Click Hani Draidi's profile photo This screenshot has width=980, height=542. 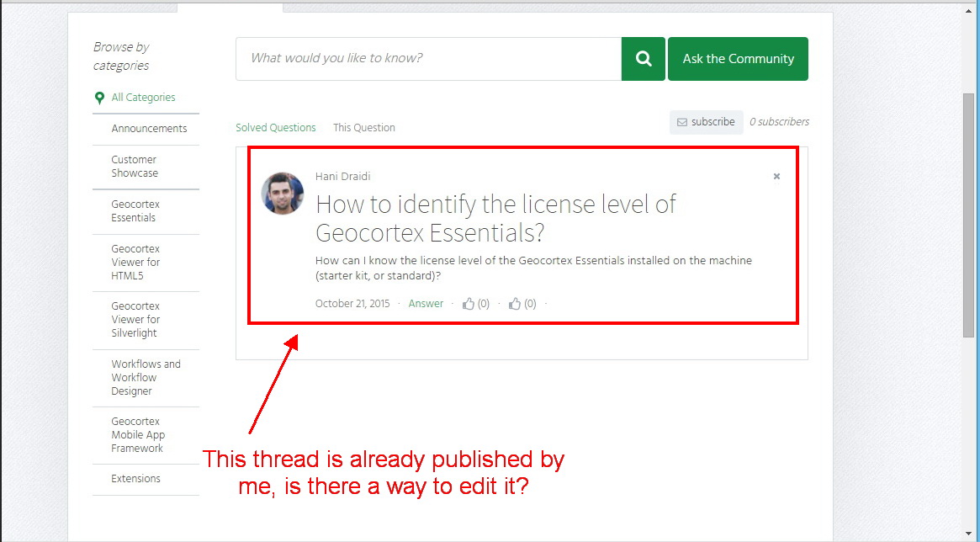283,194
